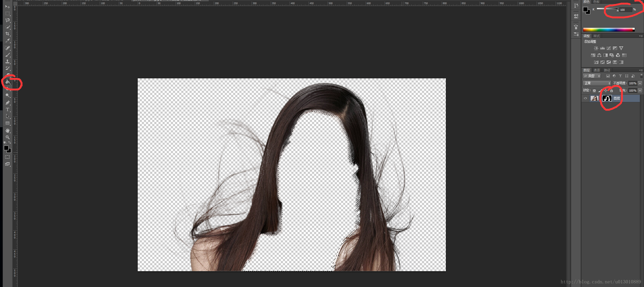
Task: Toggle layer filtering switch
Action: click(641, 76)
